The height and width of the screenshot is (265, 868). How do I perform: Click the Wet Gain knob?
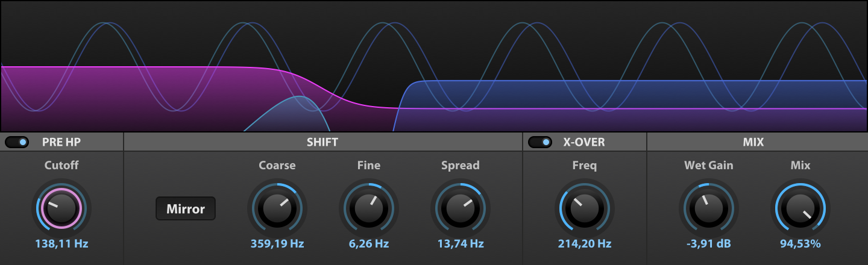click(709, 208)
